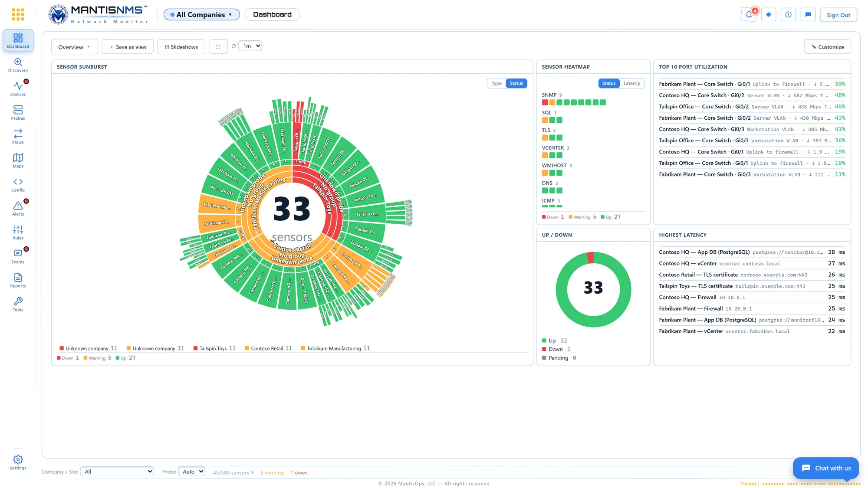Open the Flows sidebar section
Screen dimensions: 868x488
point(18,137)
